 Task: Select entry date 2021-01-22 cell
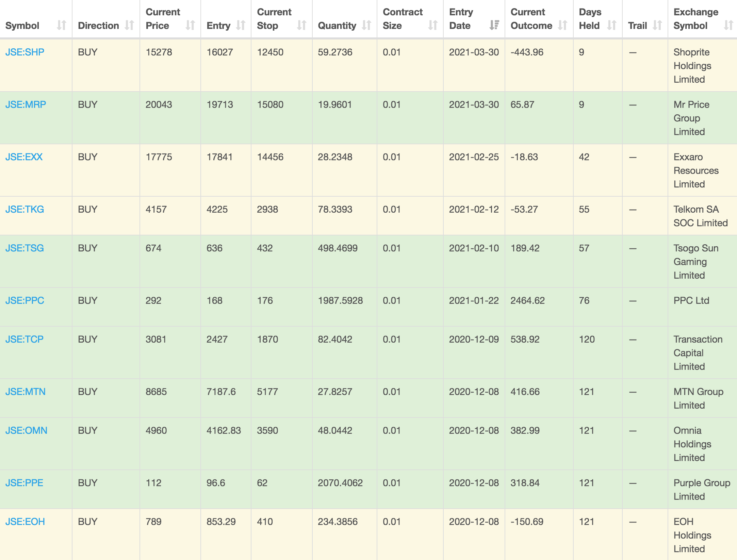[x=474, y=307]
